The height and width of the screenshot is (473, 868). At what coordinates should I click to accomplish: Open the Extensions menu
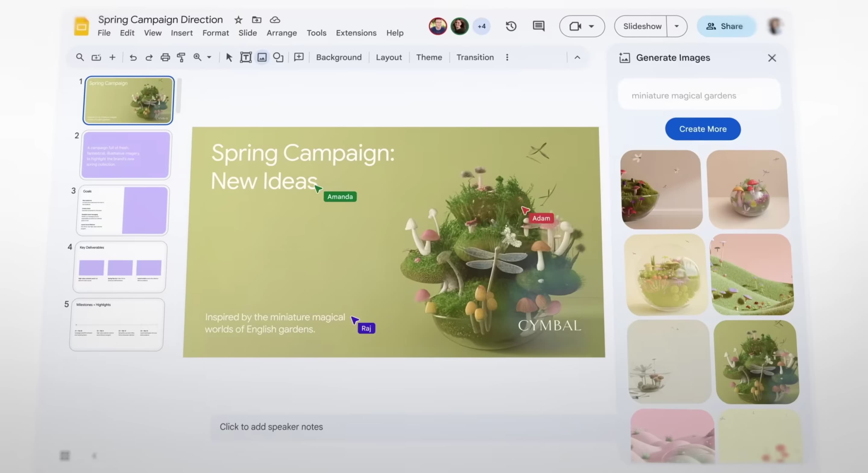[356, 33]
